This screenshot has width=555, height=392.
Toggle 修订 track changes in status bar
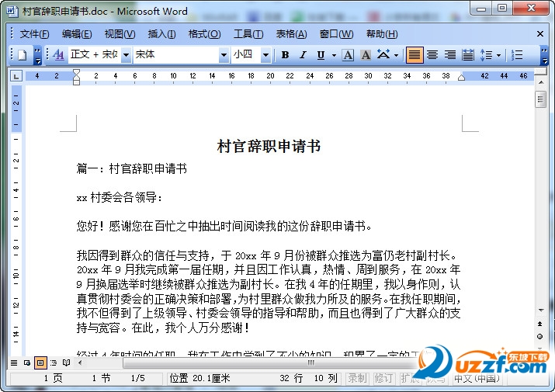383,379
